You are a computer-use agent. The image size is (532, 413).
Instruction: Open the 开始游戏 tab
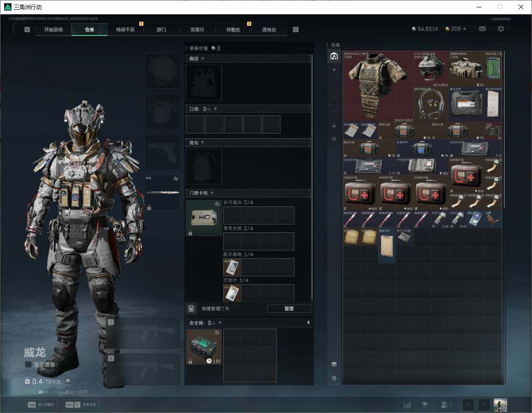pyautogui.click(x=53, y=29)
